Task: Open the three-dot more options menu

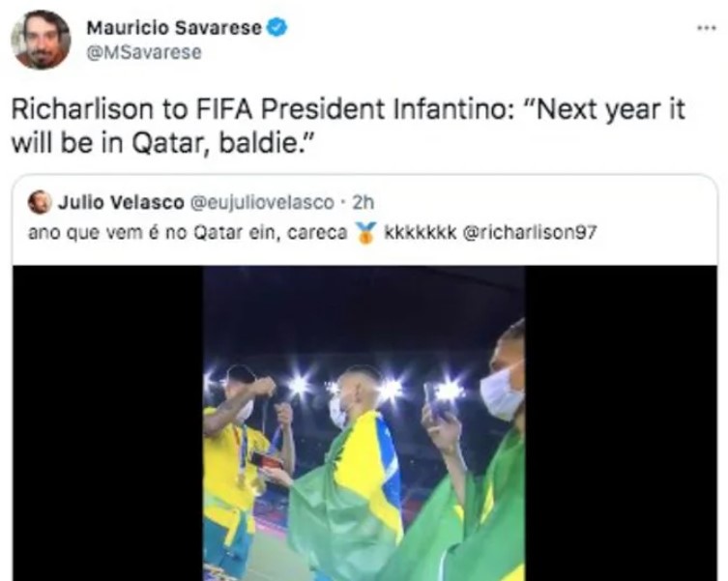Action: [x=707, y=28]
